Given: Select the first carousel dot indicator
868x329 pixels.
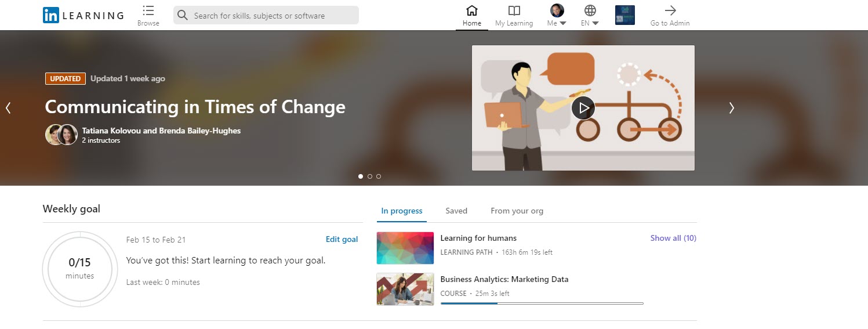Looking at the screenshot, I should coord(361,176).
